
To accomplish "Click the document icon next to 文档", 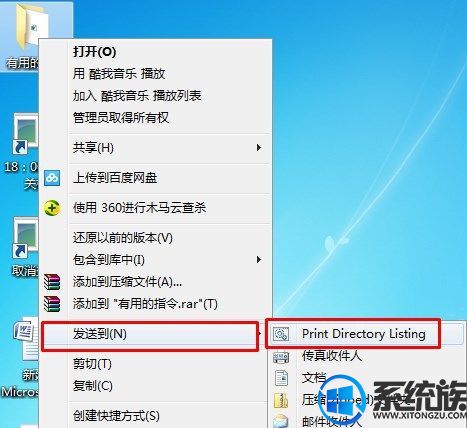I will (x=281, y=378).
